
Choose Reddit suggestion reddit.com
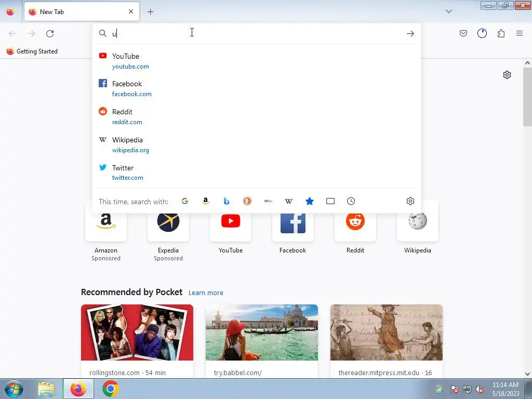pyautogui.click(x=256, y=117)
